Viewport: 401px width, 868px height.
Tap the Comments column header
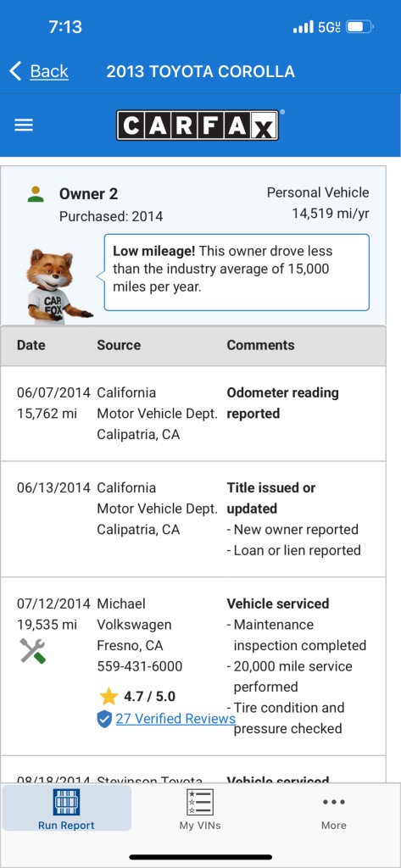[x=260, y=345]
